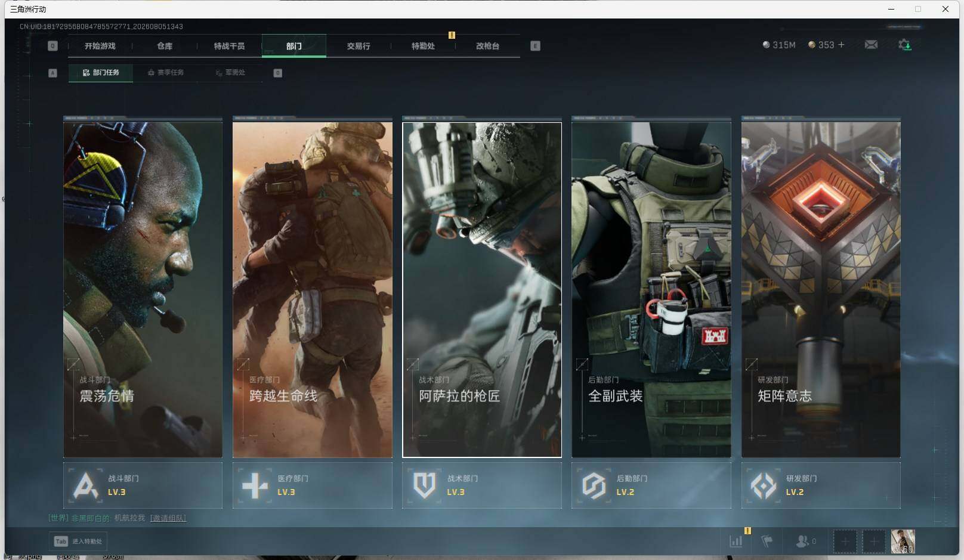Click the 353 currency balance
This screenshot has width=964, height=560.
tap(821, 45)
